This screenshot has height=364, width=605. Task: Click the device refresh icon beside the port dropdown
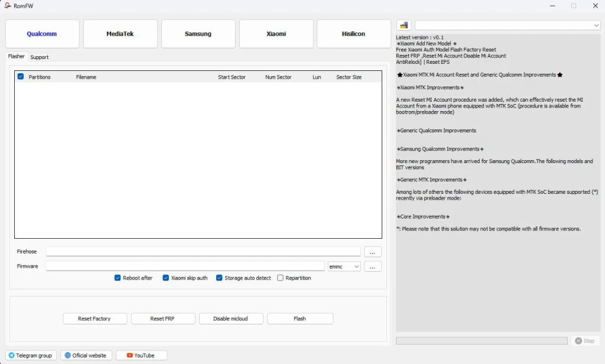[404, 25]
